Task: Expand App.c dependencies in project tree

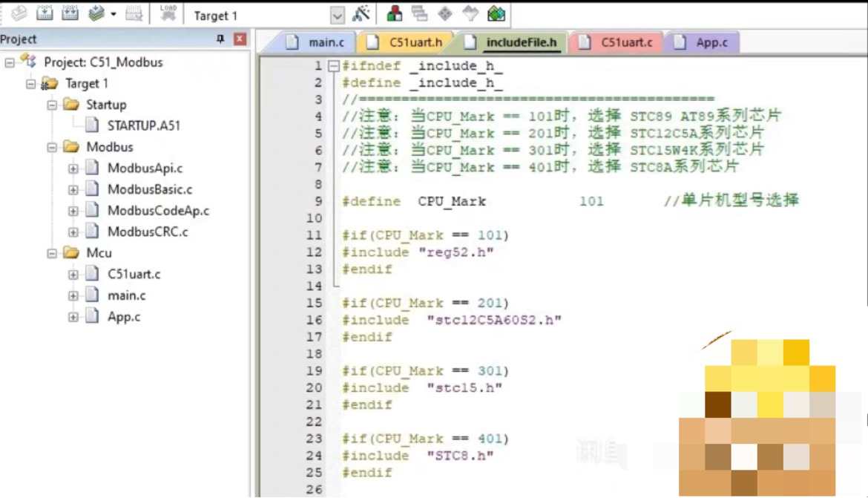Action: coord(73,317)
